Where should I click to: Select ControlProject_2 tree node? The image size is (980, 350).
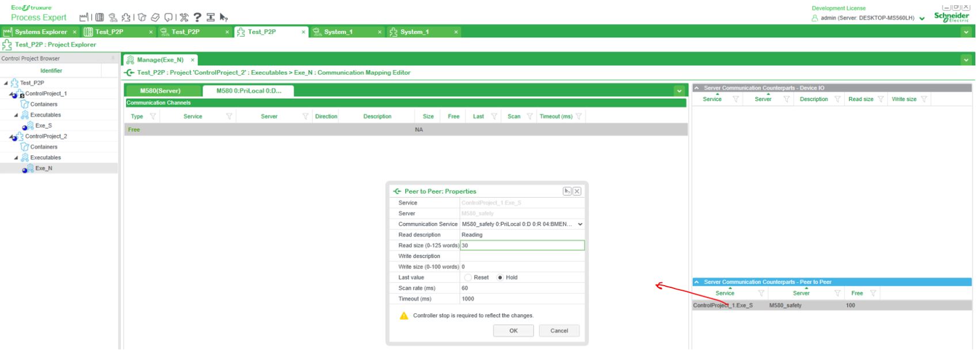46,136
